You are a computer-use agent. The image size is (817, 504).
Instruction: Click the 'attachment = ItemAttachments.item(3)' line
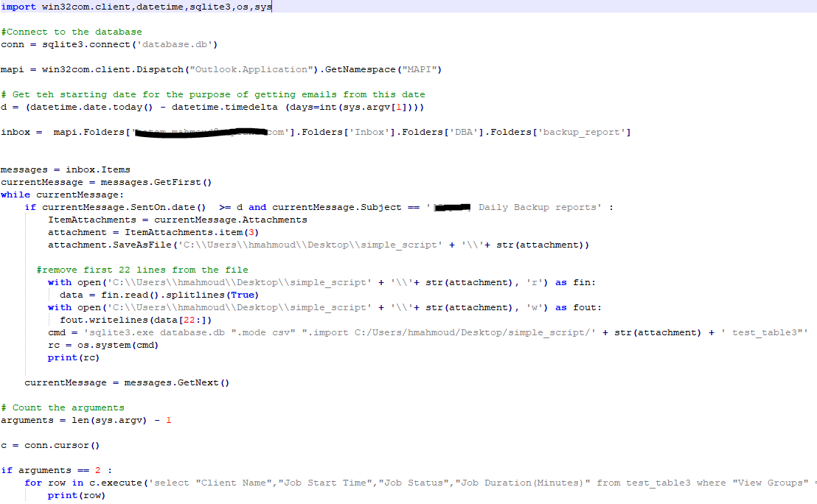click(x=153, y=231)
